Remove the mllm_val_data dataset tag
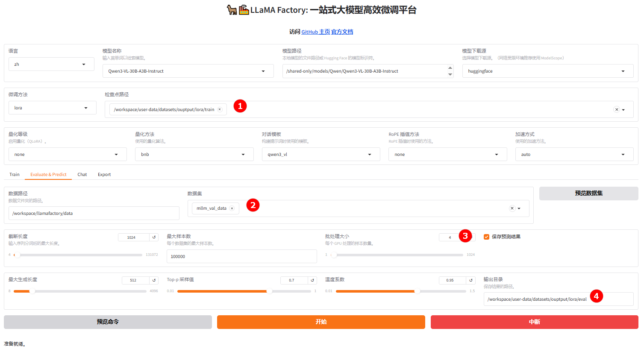Screen dimensions: 644x352 (x=232, y=208)
